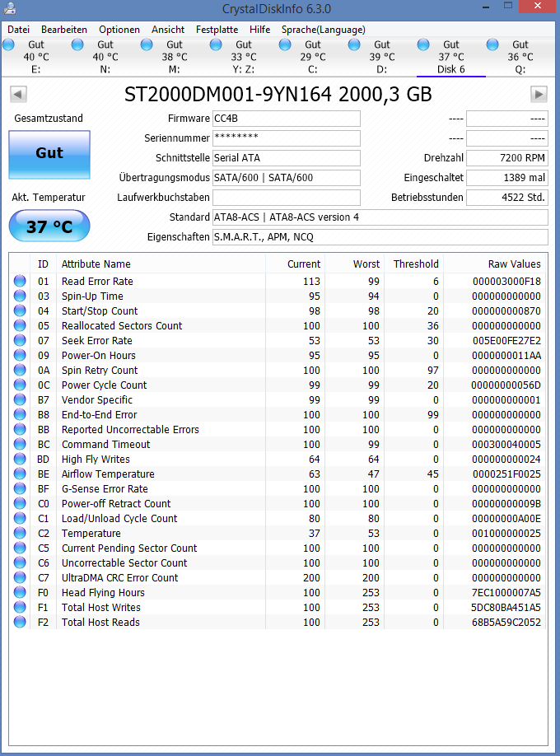Click the Drehzahl value 7200 RPM
This screenshot has width=560, height=756.
coord(507,157)
